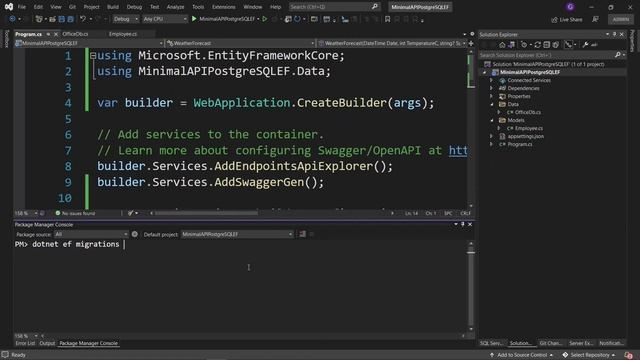Click Package Manager settings gear icon
Viewport: 640px width, 360px height.
coord(135,234)
